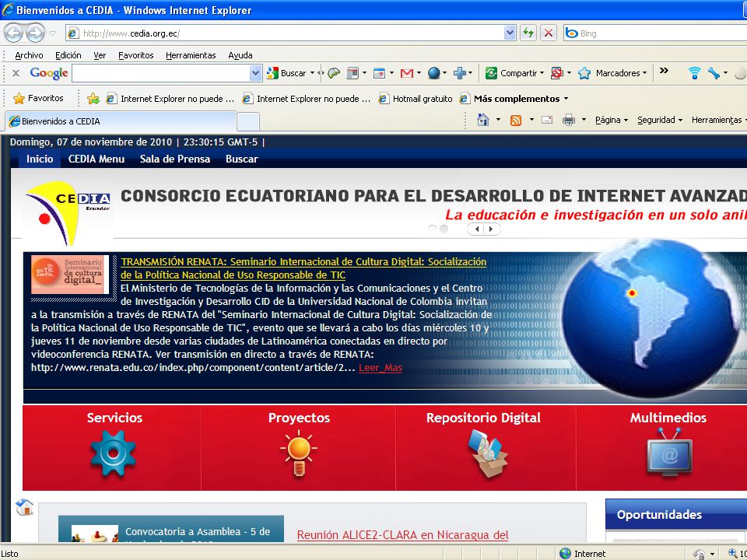This screenshot has height=560, width=747.
Task: Open a new blank tab
Action: [x=247, y=121]
